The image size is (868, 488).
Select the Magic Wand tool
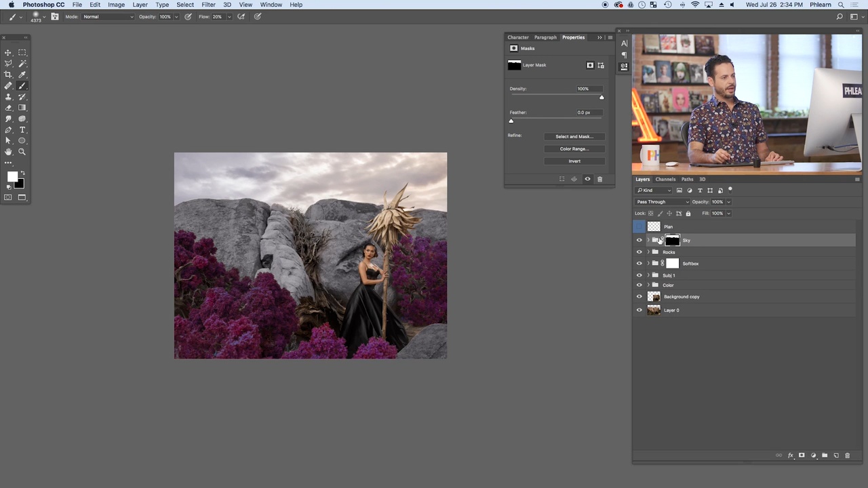pos(22,63)
